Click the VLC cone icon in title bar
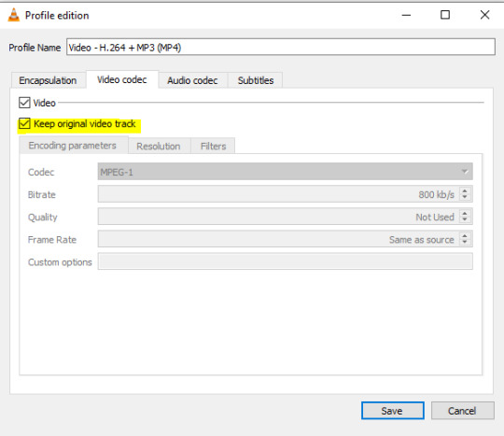 pyautogui.click(x=13, y=15)
